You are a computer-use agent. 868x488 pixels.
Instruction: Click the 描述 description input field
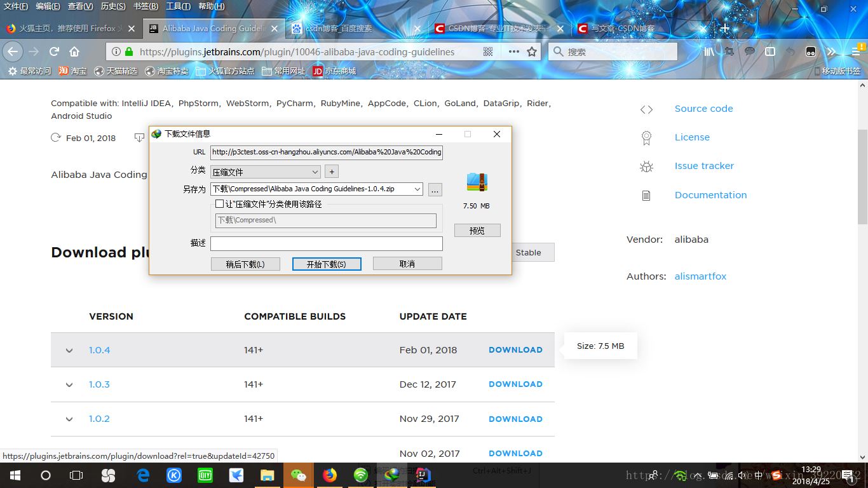coord(327,243)
